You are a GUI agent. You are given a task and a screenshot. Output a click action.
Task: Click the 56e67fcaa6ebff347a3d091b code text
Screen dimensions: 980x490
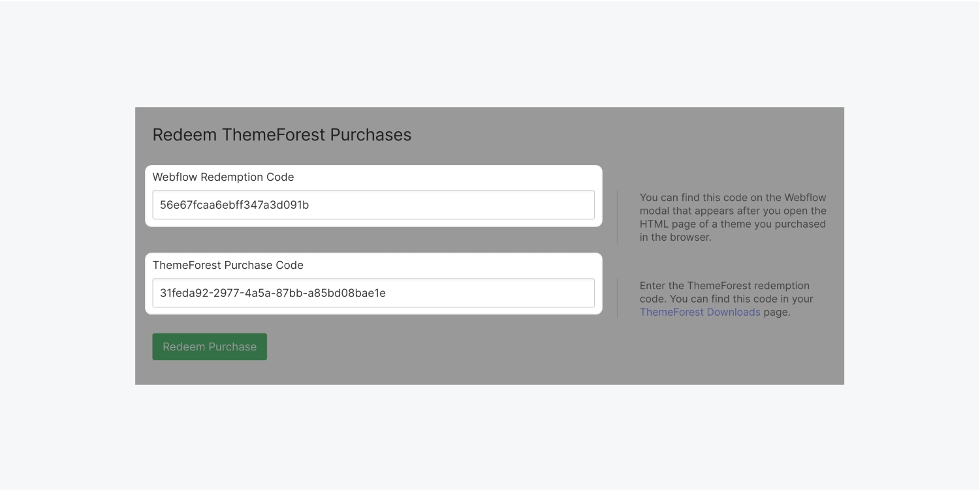[234, 205]
